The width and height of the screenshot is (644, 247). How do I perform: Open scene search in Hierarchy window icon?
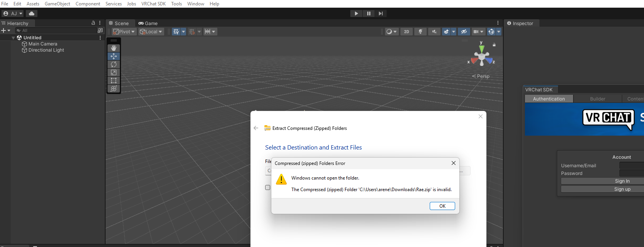pos(100,30)
